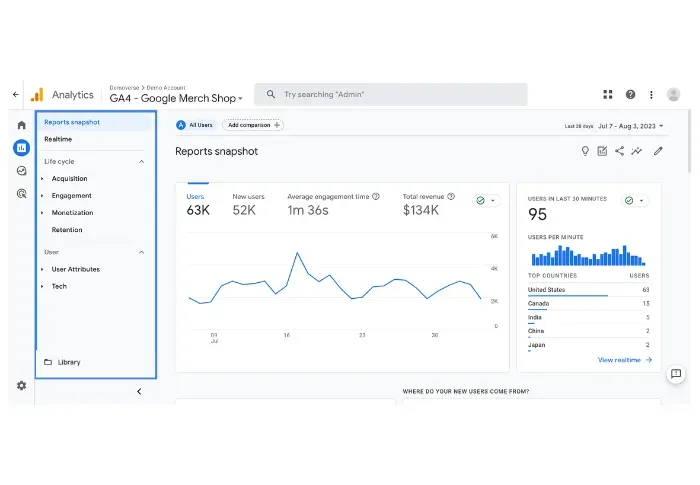Click the user account avatar
700x485 pixels.
point(673,94)
